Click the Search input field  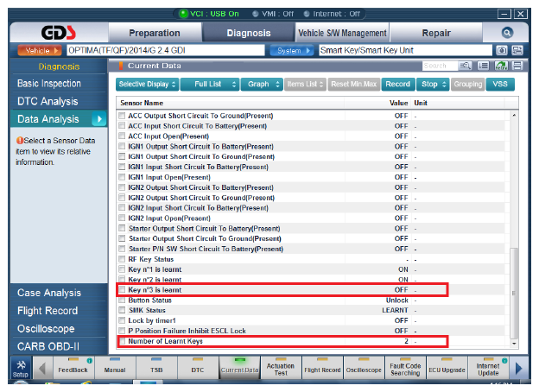tap(440, 66)
